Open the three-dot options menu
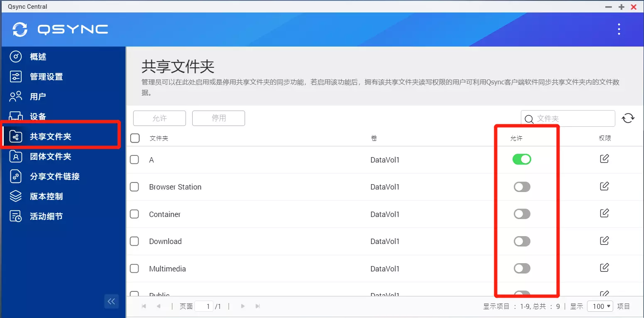 pos(619,29)
